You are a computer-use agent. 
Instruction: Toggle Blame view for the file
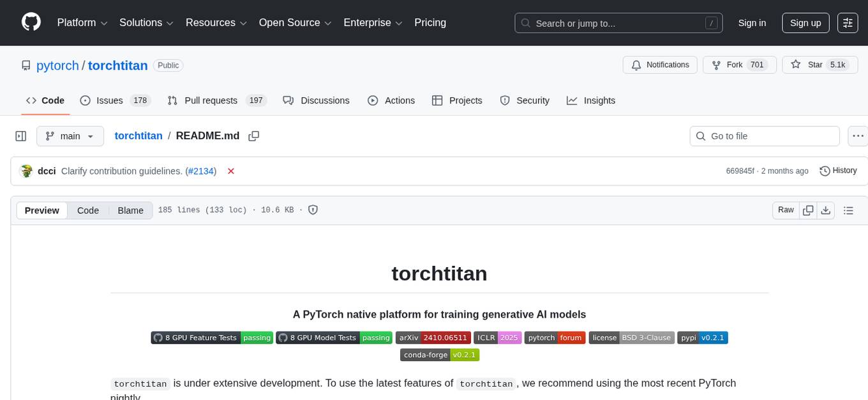130,210
